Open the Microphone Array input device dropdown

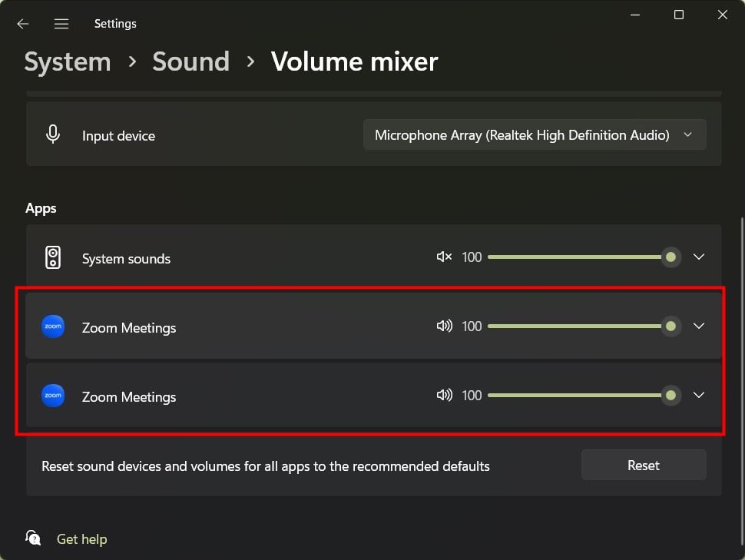click(534, 135)
